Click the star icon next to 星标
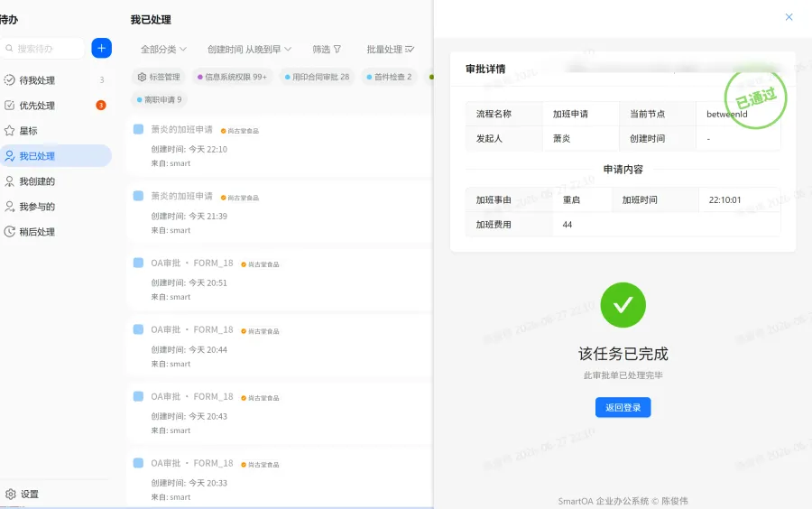 pyautogui.click(x=9, y=131)
